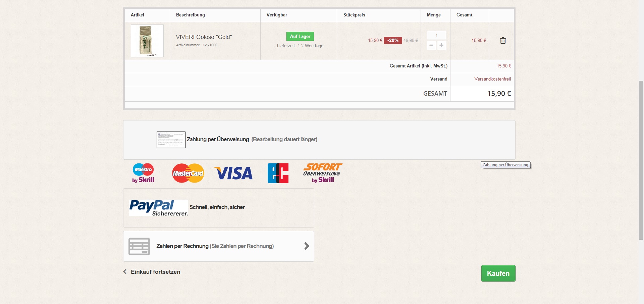Screen dimensions: 644x304
Task: Click the invoice icon beside Zahlen per Rechnung
Action: click(x=139, y=247)
